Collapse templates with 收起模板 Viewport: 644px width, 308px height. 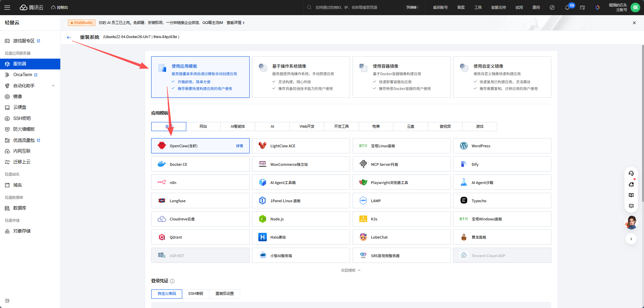(351, 270)
